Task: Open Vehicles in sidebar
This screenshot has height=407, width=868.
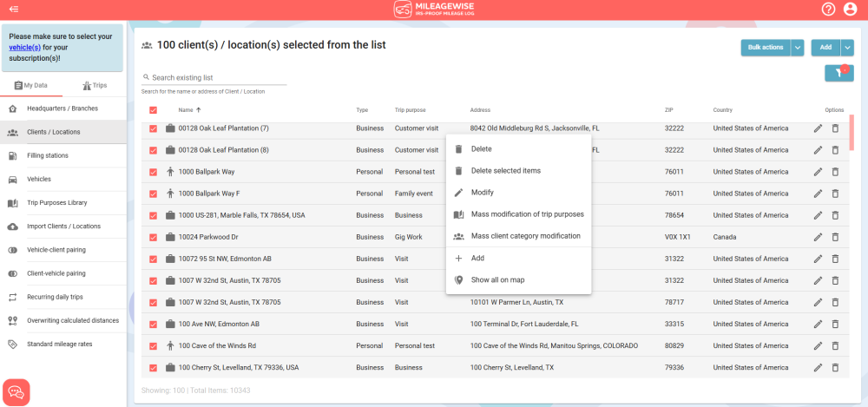Action: pyautogui.click(x=63, y=180)
